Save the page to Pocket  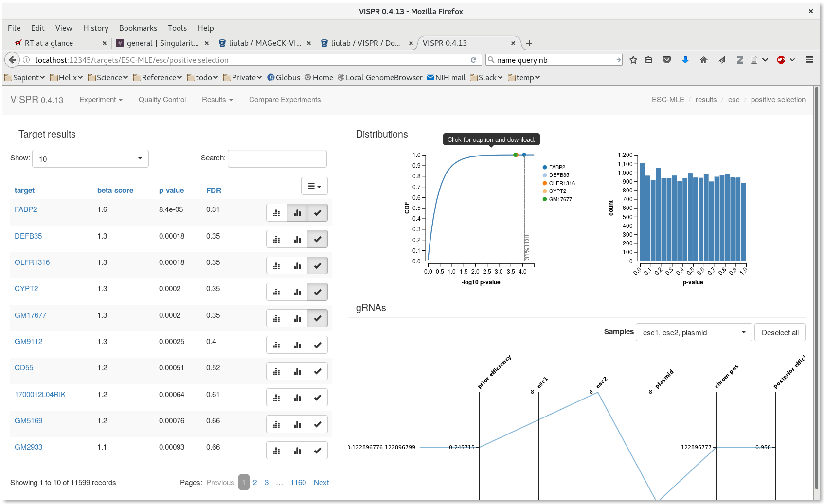coord(667,59)
